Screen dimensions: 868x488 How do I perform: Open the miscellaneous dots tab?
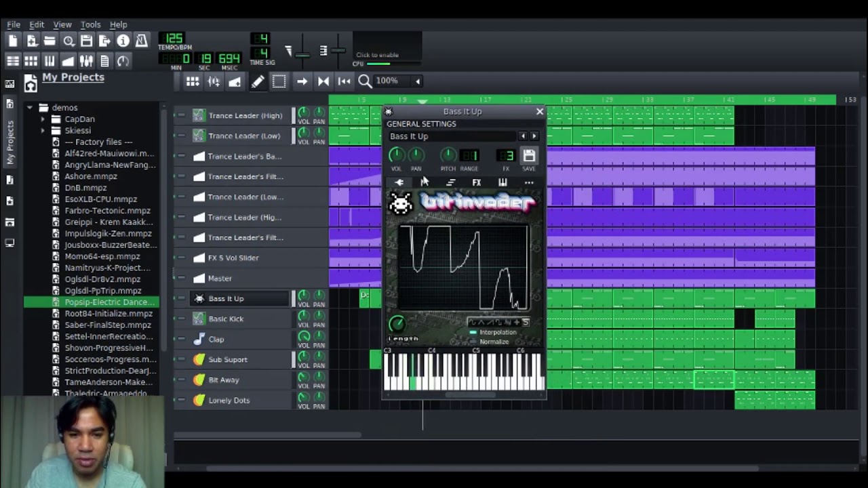pyautogui.click(x=529, y=182)
